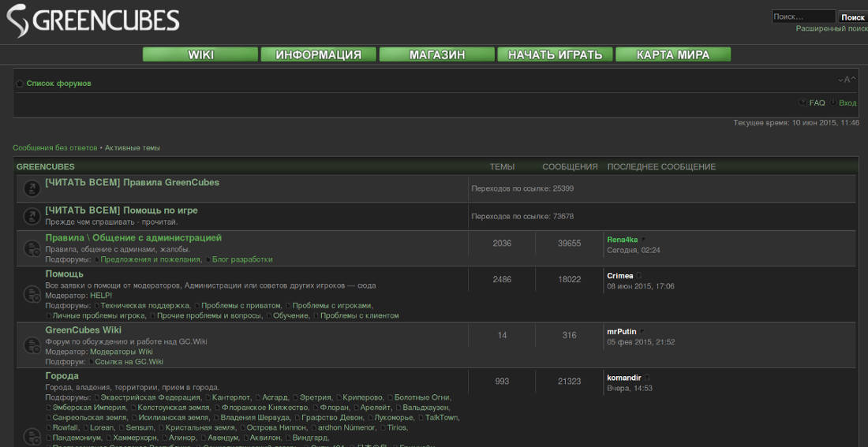Open [ЧИТАТЬ ВСЕМ] Помощь по игре forum
This screenshot has width=868, height=447.
[x=122, y=210]
